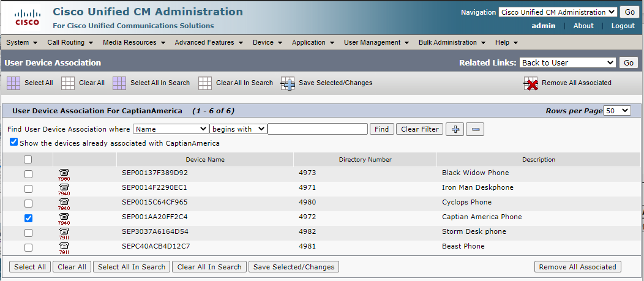The width and height of the screenshot is (644, 281).
Task: Click the Save Selected/Changes toolbar icon
Action: 288,83
